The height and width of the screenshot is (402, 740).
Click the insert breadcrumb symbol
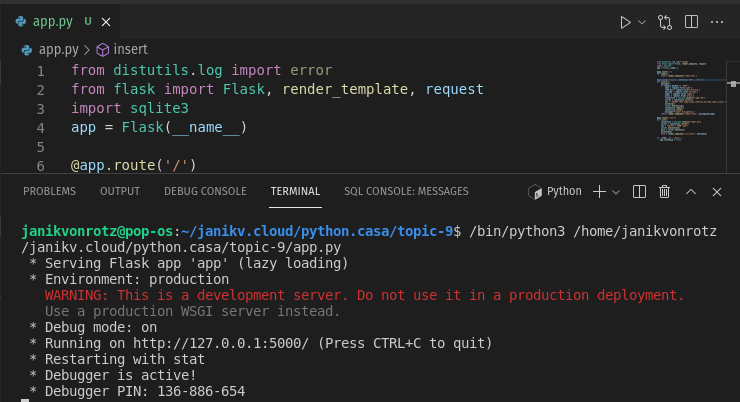click(x=129, y=48)
